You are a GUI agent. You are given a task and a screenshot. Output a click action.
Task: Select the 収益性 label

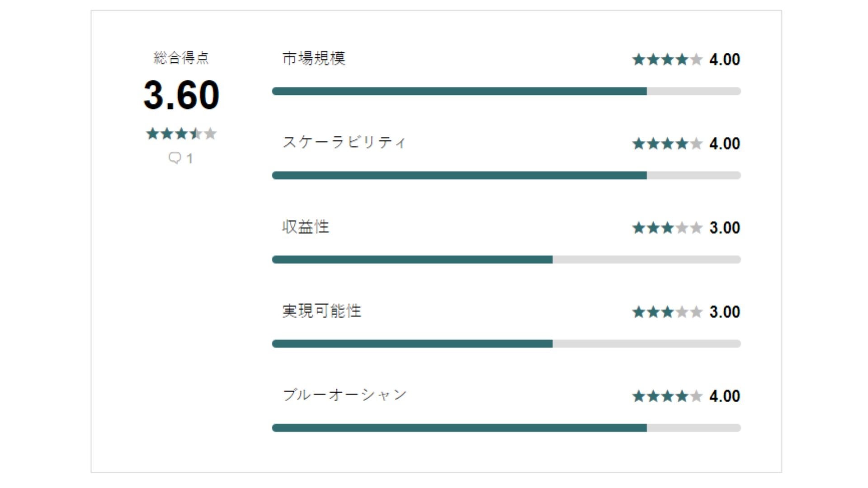[306, 227]
